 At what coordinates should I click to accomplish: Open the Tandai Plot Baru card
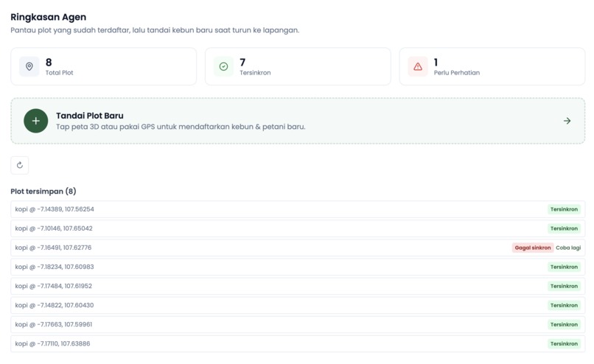[298, 121]
